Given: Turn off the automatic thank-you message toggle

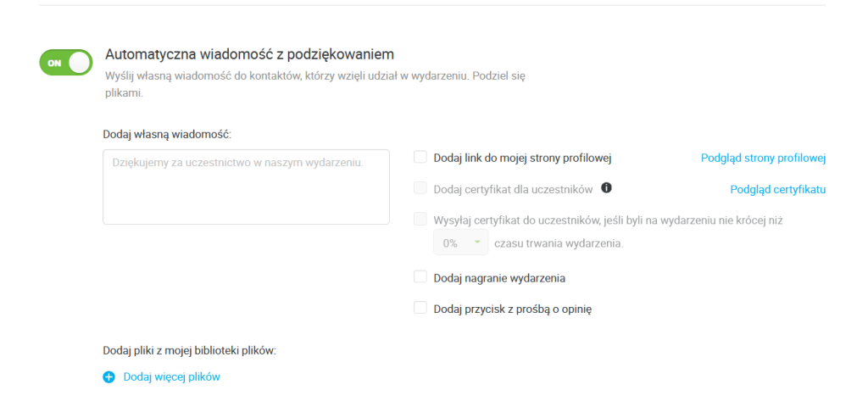Looking at the screenshot, I should point(66,63).
